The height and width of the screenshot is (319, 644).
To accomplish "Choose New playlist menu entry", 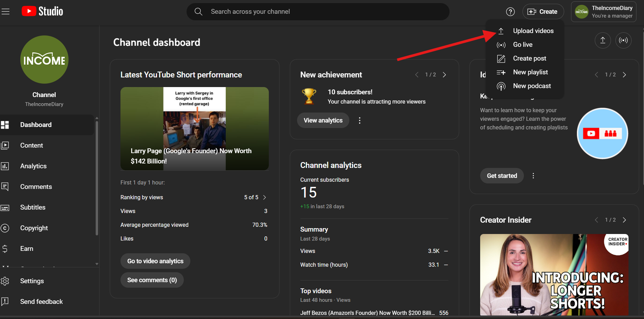I will pos(525,72).
